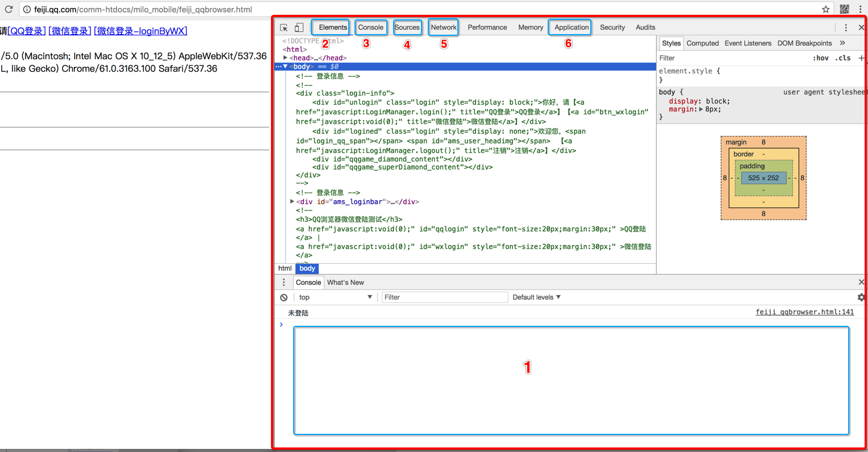The height and width of the screenshot is (452, 868).
Task: Go to the Performance tab
Action: pyautogui.click(x=487, y=27)
